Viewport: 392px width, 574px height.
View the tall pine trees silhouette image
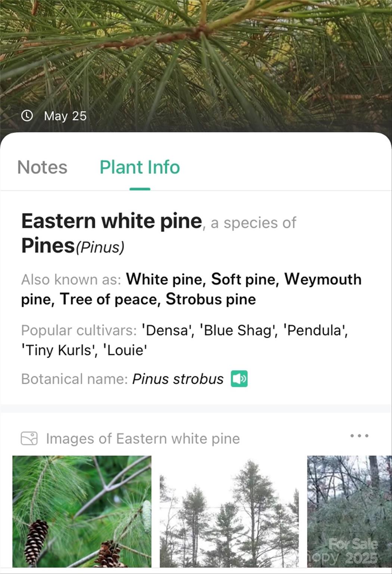pos(229,511)
